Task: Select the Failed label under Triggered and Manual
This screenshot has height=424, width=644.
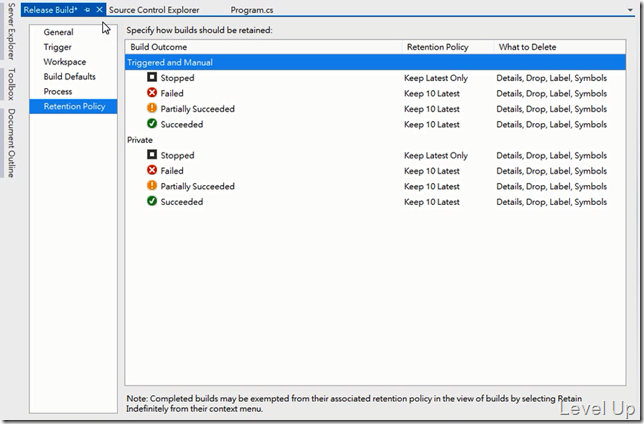Action: pos(172,94)
